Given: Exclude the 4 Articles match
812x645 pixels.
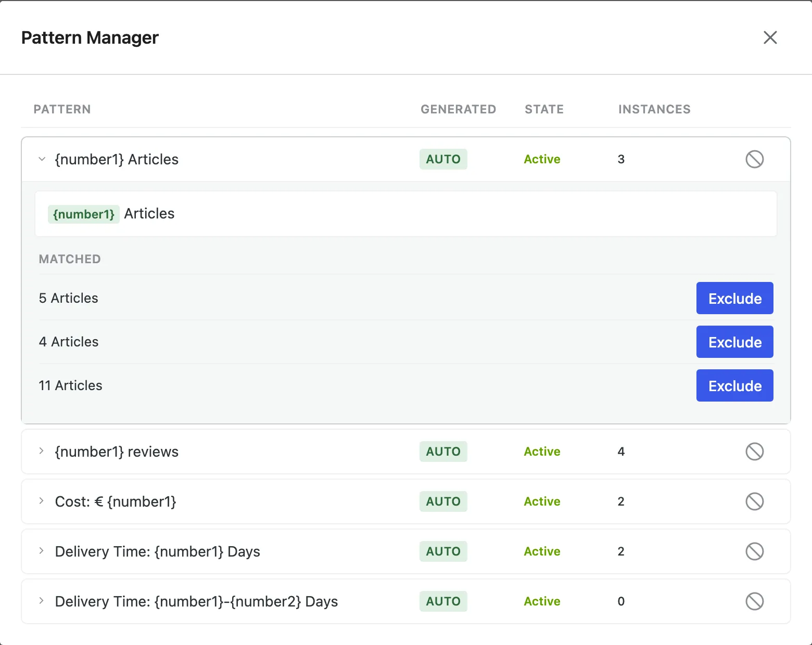Looking at the screenshot, I should click(x=734, y=342).
